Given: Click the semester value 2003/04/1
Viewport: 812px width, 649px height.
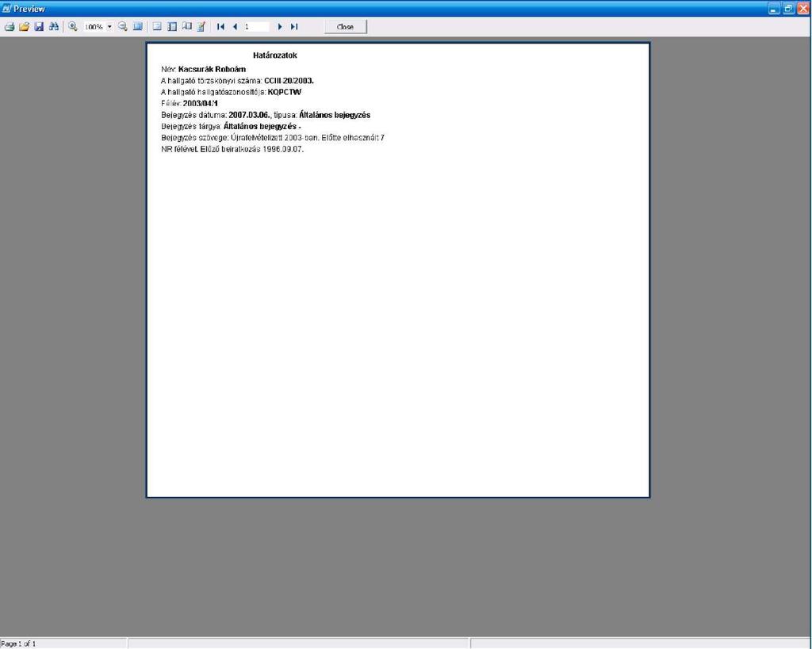Looking at the screenshot, I should click(x=201, y=104).
